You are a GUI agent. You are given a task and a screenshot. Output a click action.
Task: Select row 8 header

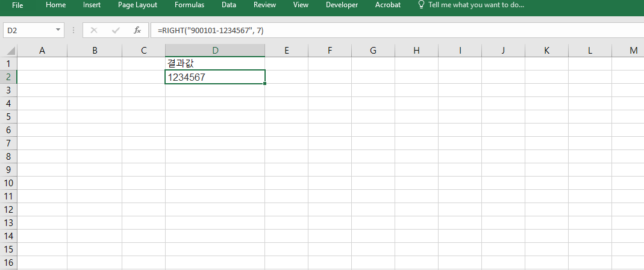pyautogui.click(x=8, y=157)
